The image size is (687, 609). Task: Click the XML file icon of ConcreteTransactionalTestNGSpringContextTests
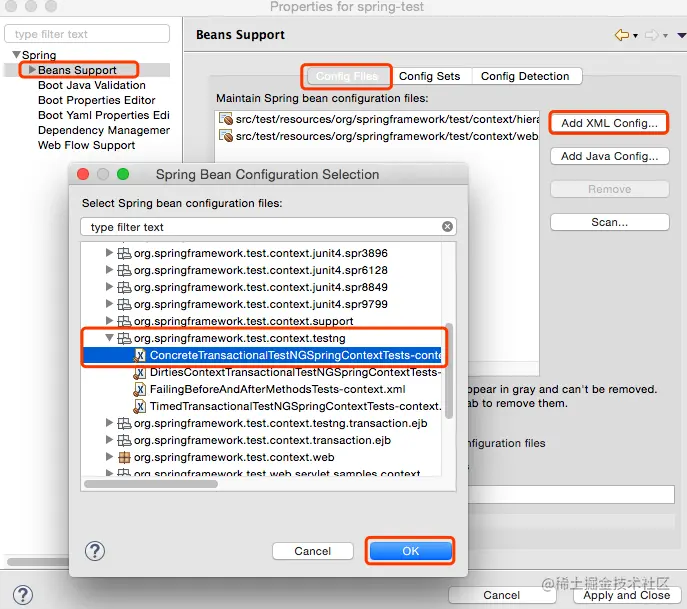[139, 355]
